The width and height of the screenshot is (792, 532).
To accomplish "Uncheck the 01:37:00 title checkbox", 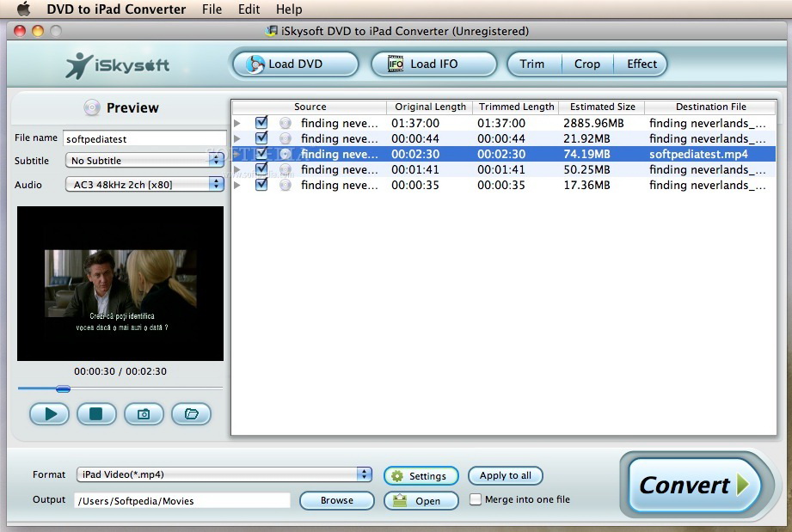I will pyautogui.click(x=261, y=123).
